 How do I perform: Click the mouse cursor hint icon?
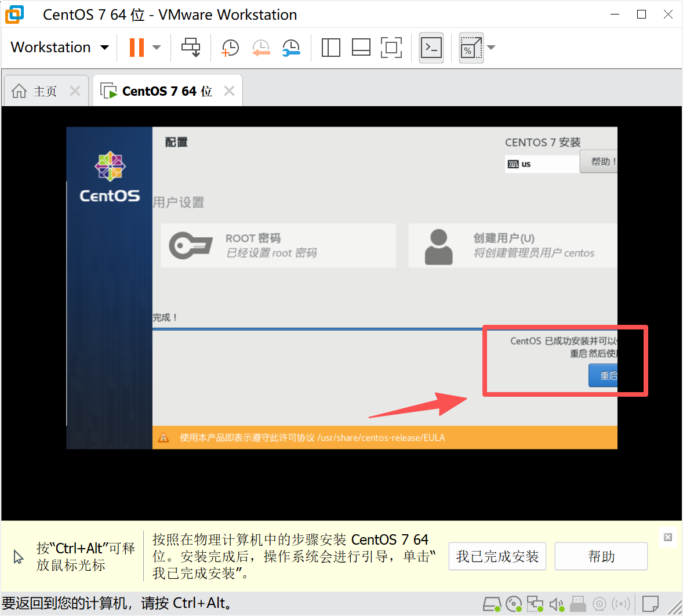tap(19, 557)
